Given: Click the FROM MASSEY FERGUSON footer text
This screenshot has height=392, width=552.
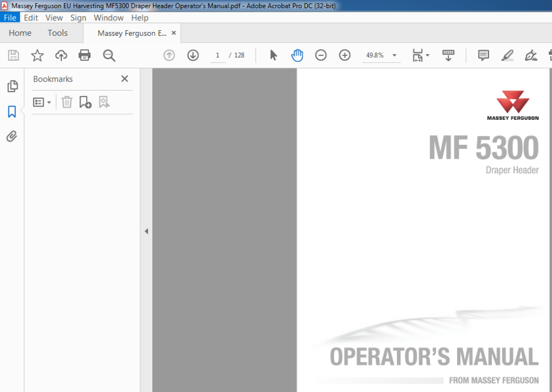Looking at the screenshot, I should [494, 380].
